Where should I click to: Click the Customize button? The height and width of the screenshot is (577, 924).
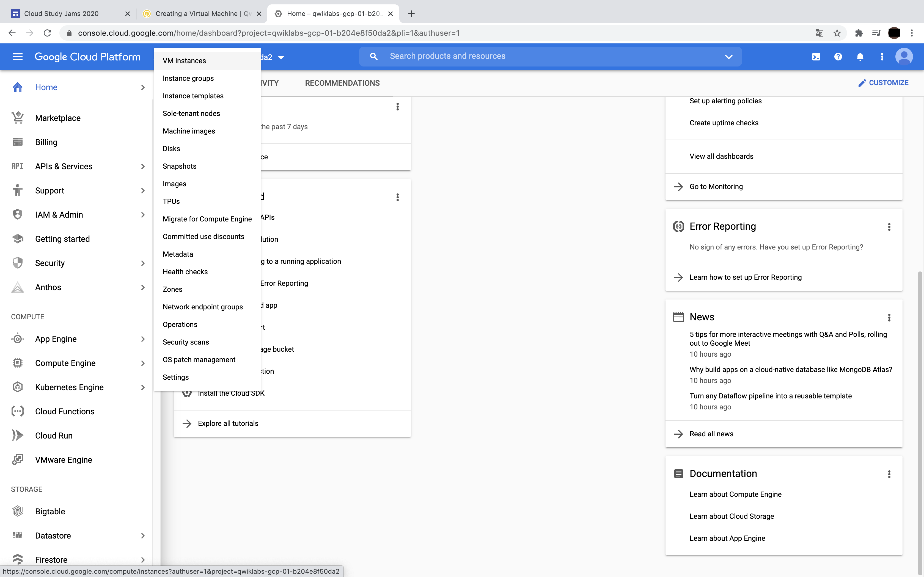pyautogui.click(x=884, y=83)
